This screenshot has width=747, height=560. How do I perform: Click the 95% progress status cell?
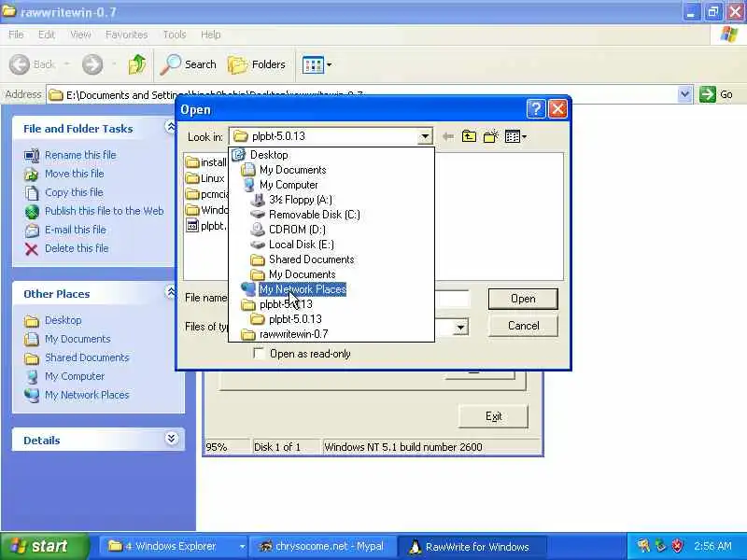tap(227, 447)
